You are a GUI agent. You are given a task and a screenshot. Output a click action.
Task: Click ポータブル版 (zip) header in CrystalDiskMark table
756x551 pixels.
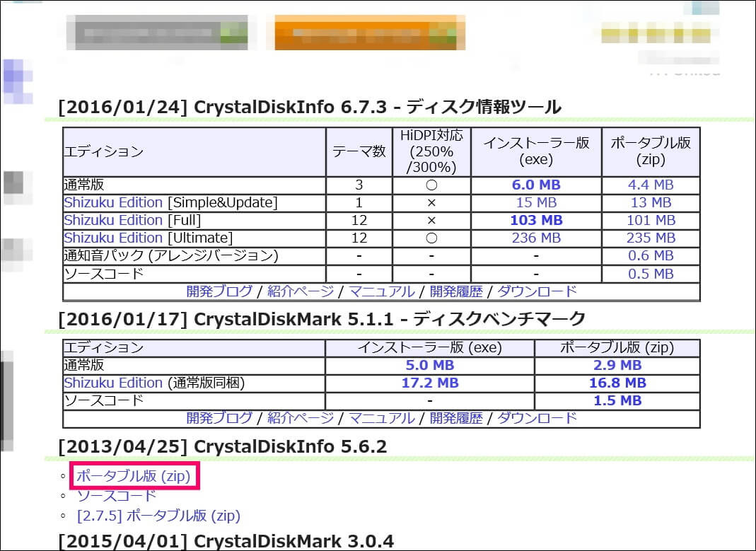617,347
